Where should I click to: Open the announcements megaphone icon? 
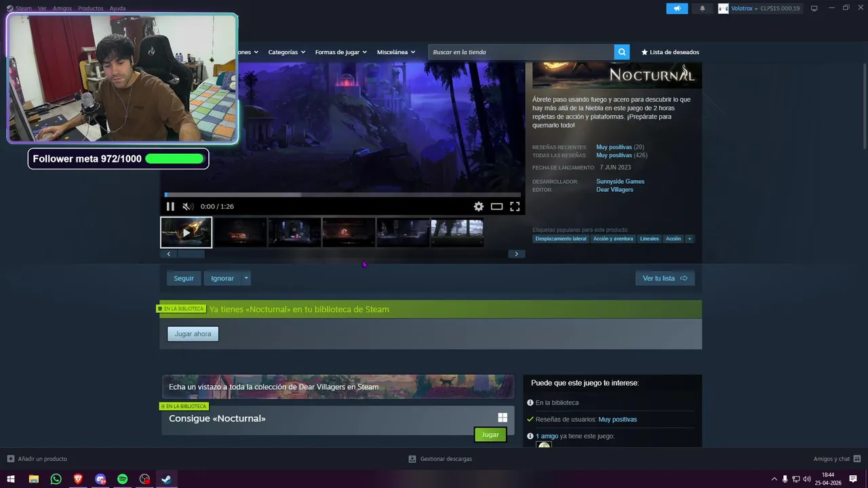tap(677, 8)
